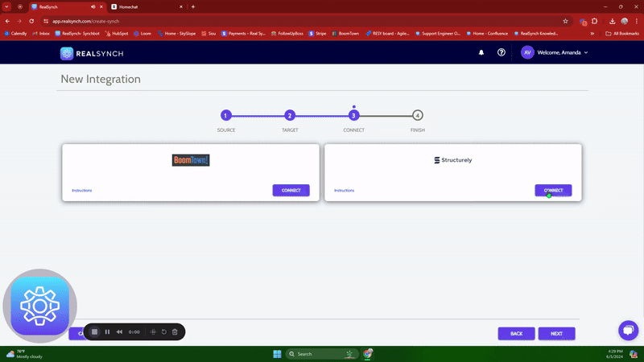The height and width of the screenshot is (362, 644).
Task: Open the HubSpot bookmark
Action: [x=117, y=34]
